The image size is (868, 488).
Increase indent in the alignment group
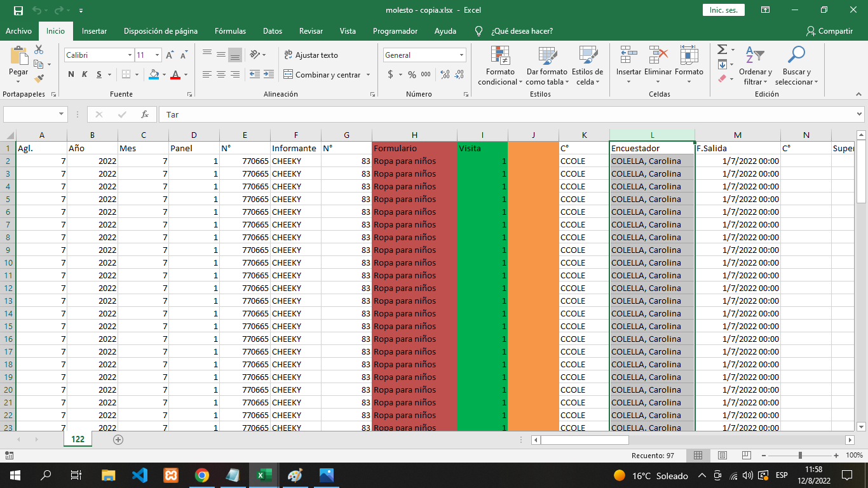click(x=268, y=74)
